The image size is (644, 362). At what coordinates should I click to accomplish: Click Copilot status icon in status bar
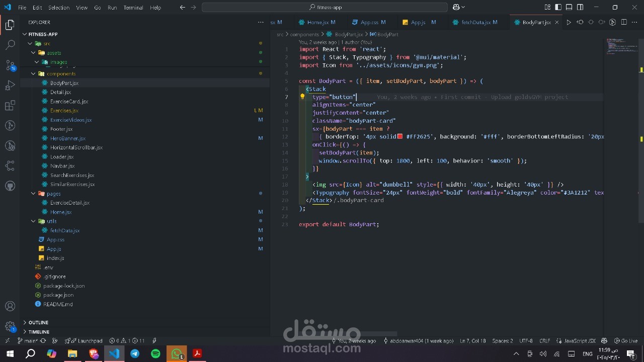604,341
